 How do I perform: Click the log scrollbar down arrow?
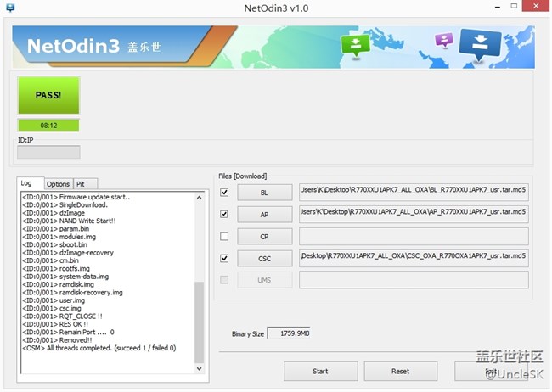point(200,368)
